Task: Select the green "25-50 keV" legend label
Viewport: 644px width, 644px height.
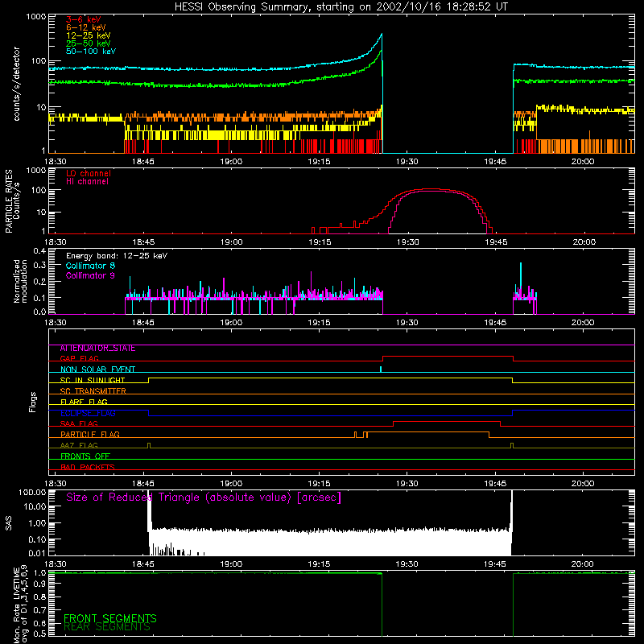Action: coord(89,43)
